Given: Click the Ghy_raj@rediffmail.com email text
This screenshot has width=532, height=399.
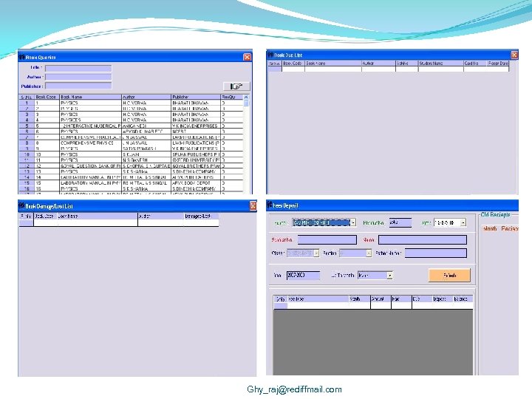Looking at the screenshot, I should (x=294, y=389).
